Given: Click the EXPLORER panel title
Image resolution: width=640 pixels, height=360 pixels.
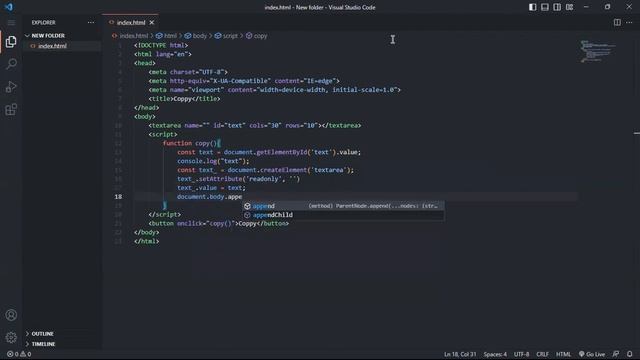Looking at the screenshot, I should click(44, 22).
